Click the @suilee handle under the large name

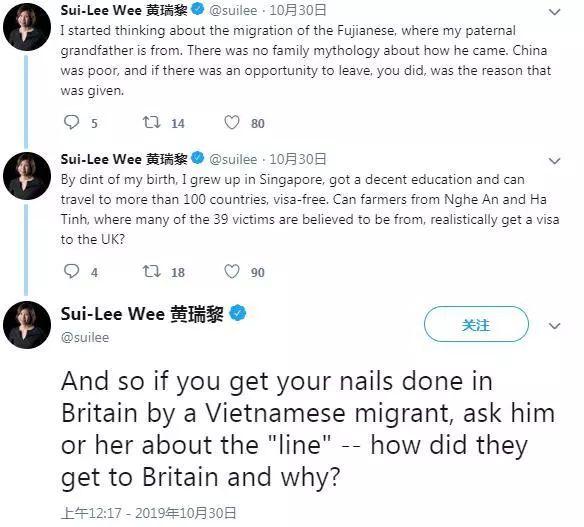pos(85,337)
